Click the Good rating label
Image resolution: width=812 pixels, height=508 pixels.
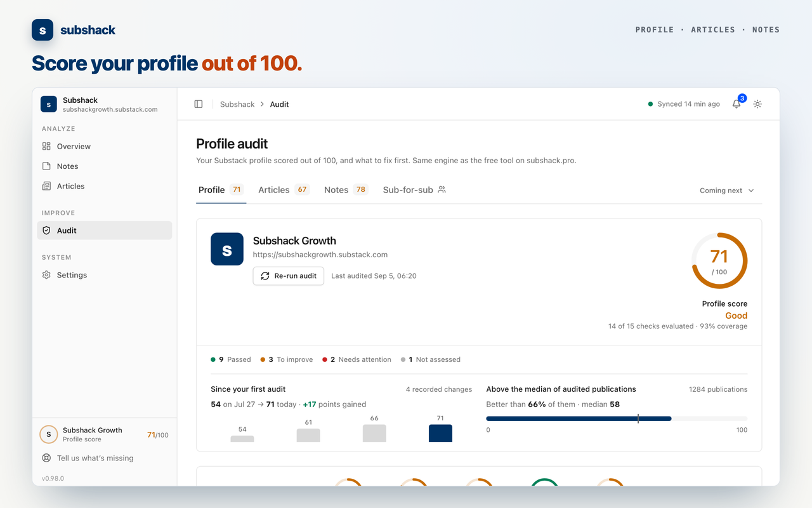click(737, 316)
